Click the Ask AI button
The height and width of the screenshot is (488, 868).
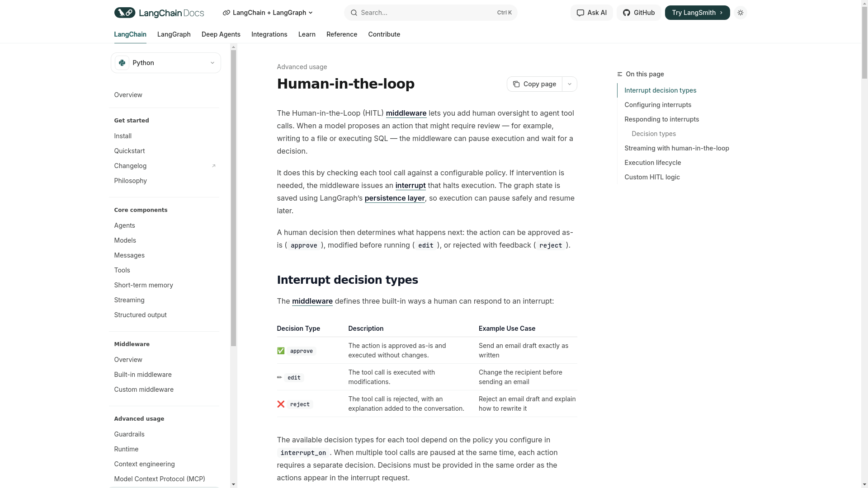coord(592,13)
